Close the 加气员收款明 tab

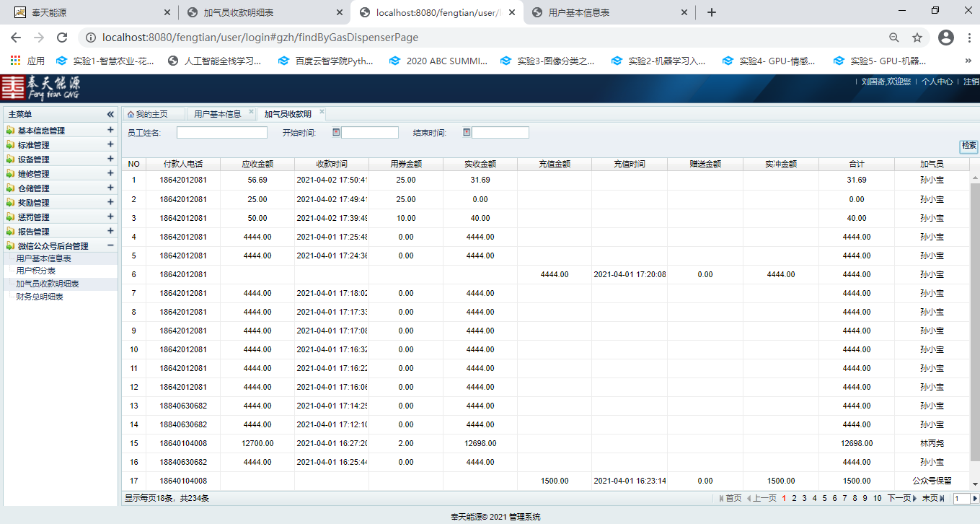[x=322, y=113]
